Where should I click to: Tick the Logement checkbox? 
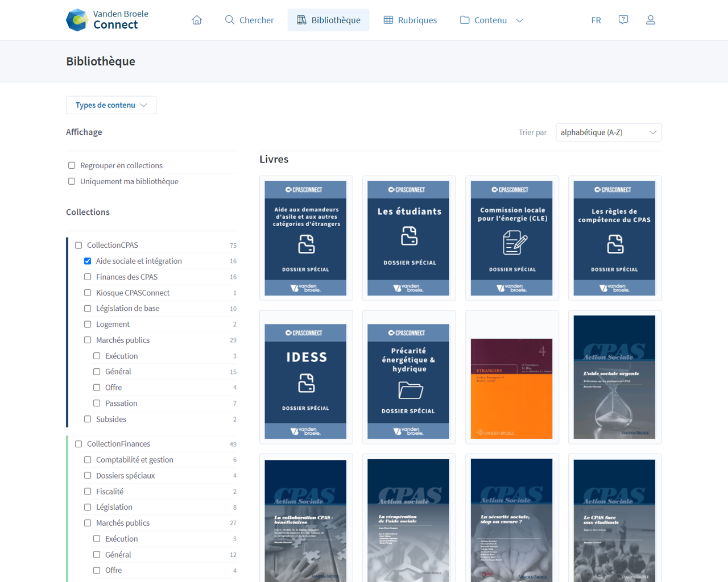click(88, 324)
